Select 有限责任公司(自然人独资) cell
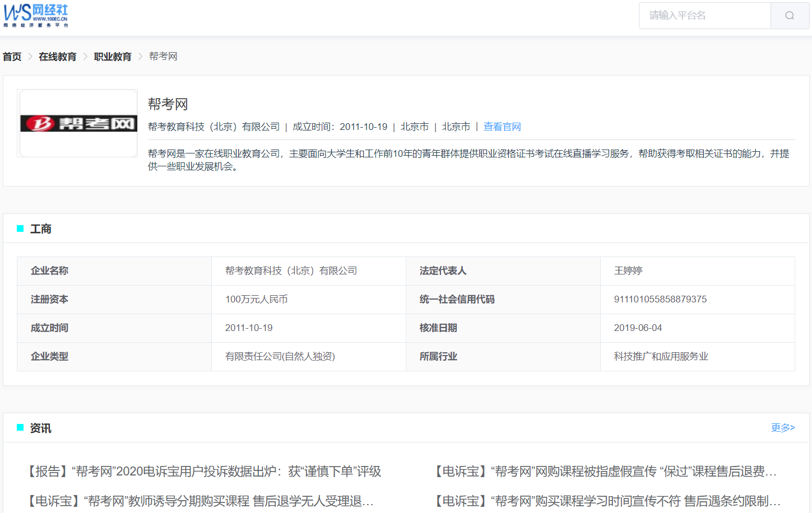The image size is (812, 513). coord(309,357)
